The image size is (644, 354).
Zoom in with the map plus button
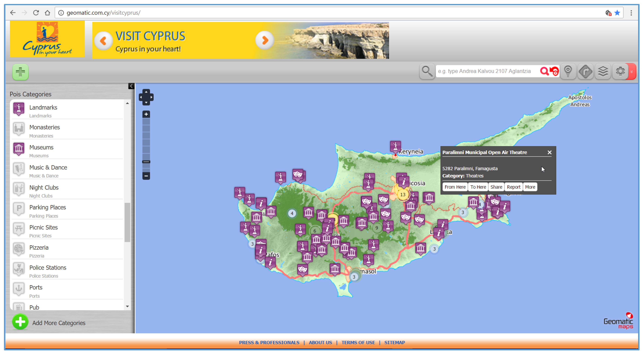pos(146,114)
